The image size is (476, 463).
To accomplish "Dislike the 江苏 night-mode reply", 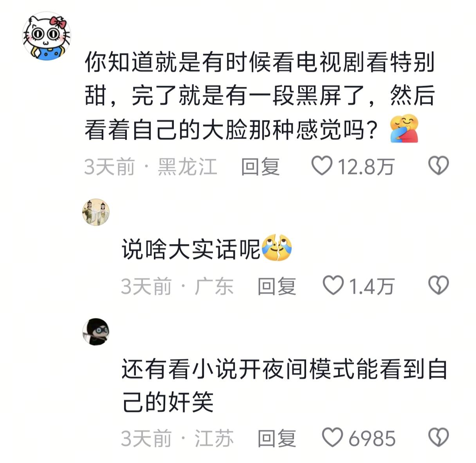I will coord(438,437).
